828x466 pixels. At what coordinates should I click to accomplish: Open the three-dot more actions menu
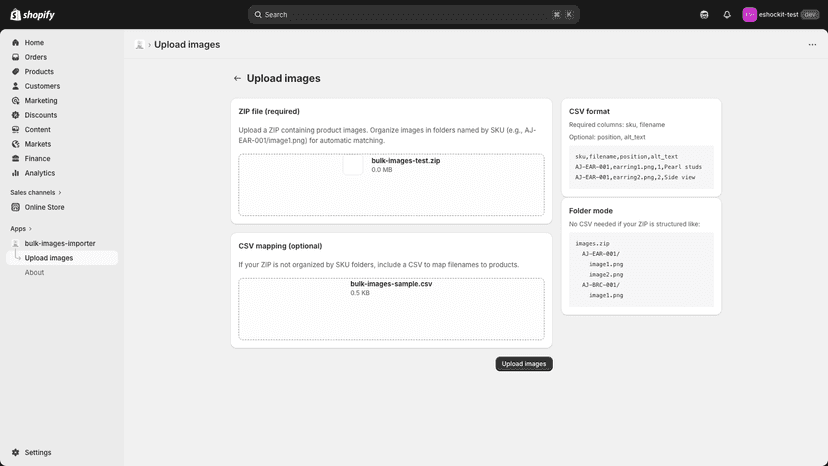click(812, 44)
